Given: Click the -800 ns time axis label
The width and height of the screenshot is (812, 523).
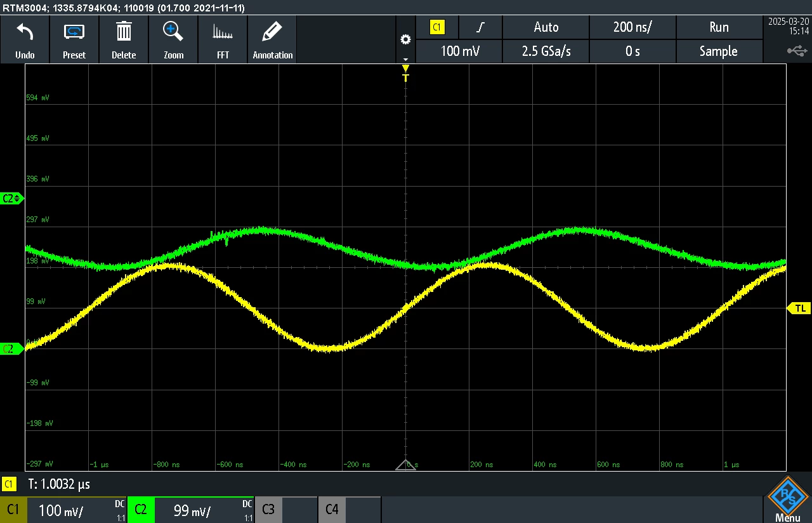Looking at the screenshot, I should pyautogui.click(x=167, y=465).
